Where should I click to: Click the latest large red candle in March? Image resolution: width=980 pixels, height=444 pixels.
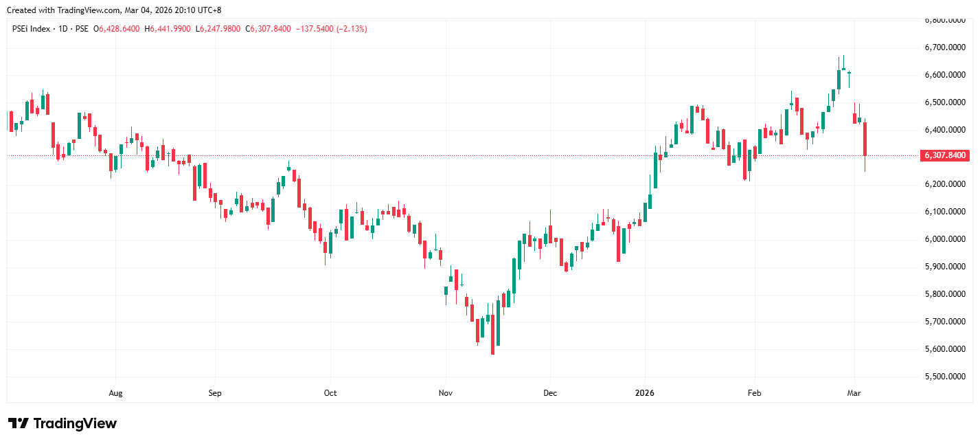point(865,140)
